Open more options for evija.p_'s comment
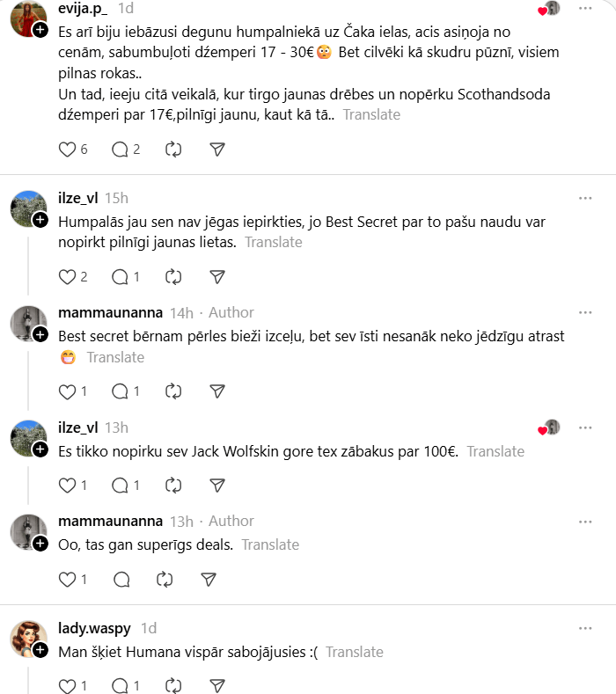The image size is (616, 694). pos(585,8)
